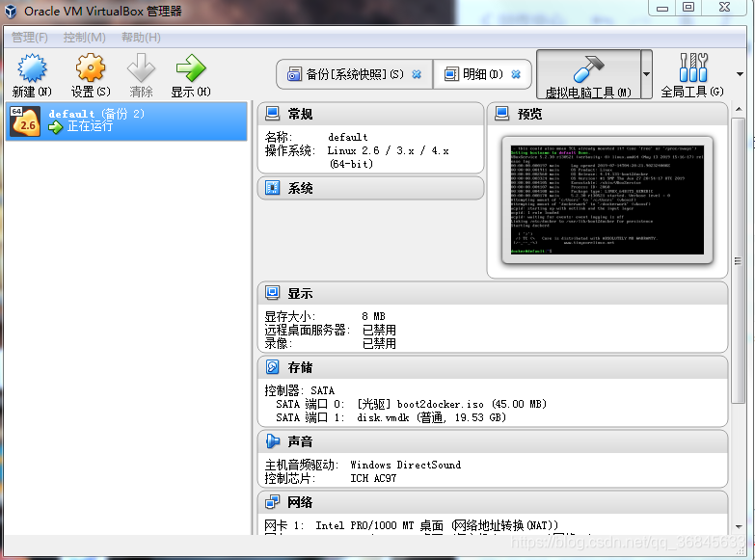Click the Storage (存储) section header
Image resolution: width=755 pixels, height=560 pixels.
493,368
